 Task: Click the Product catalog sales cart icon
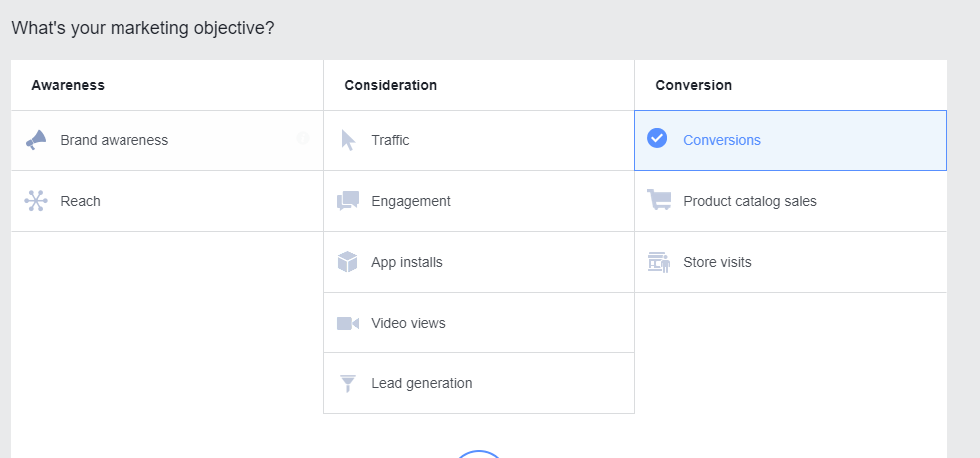tap(658, 201)
